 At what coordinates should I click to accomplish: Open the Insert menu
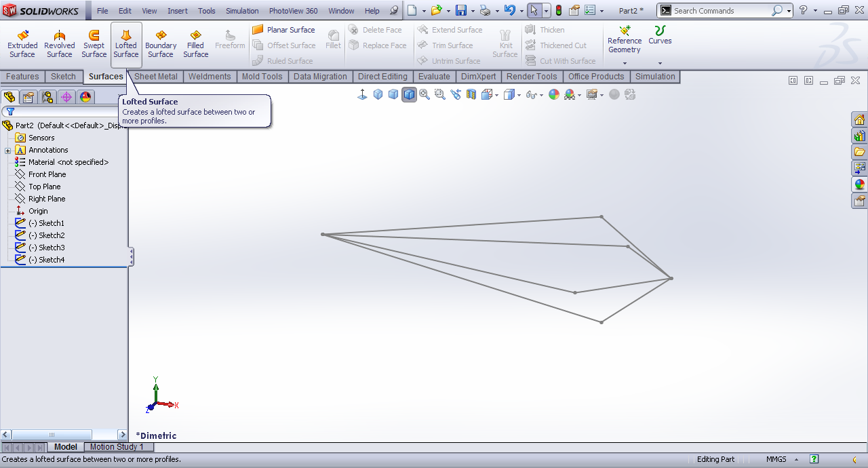178,11
